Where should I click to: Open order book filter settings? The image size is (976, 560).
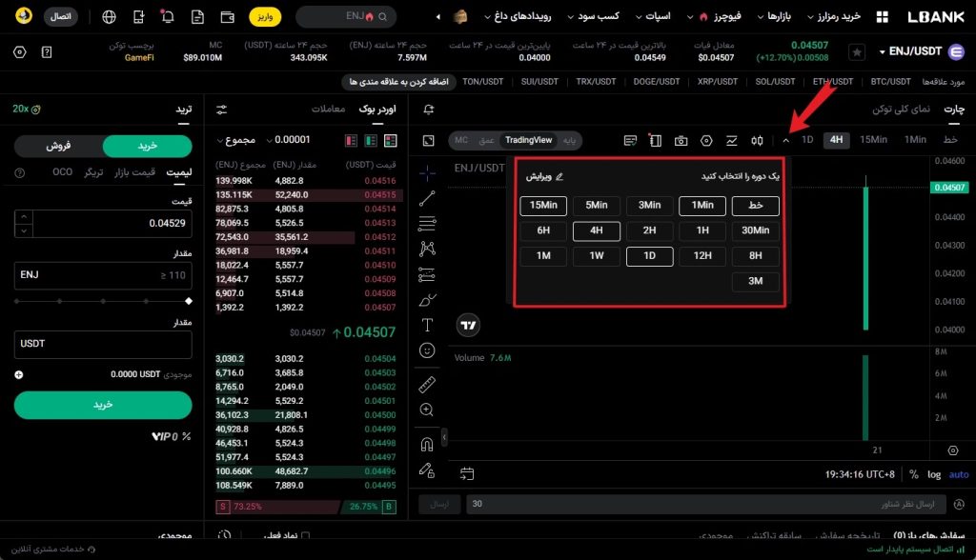click(x=221, y=110)
